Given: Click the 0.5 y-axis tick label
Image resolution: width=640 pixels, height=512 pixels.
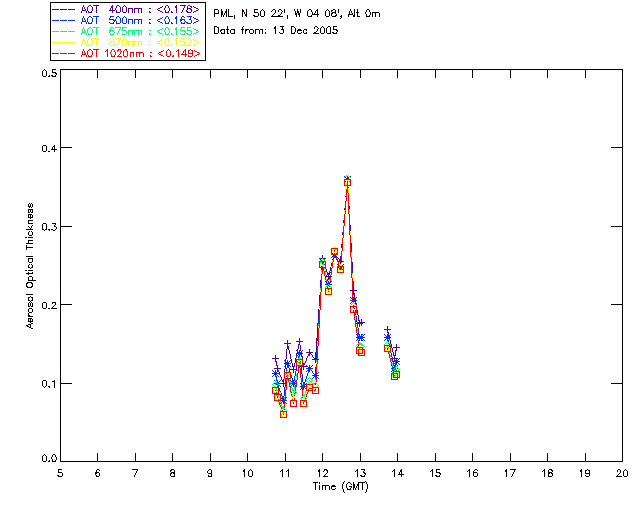Looking at the screenshot, I should (49, 73).
